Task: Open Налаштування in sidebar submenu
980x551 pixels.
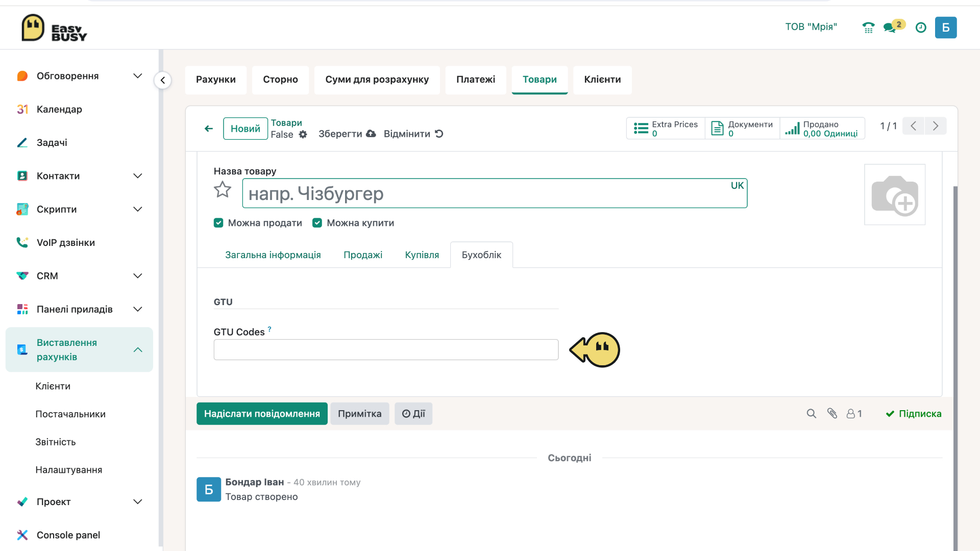Action: (x=69, y=470)
